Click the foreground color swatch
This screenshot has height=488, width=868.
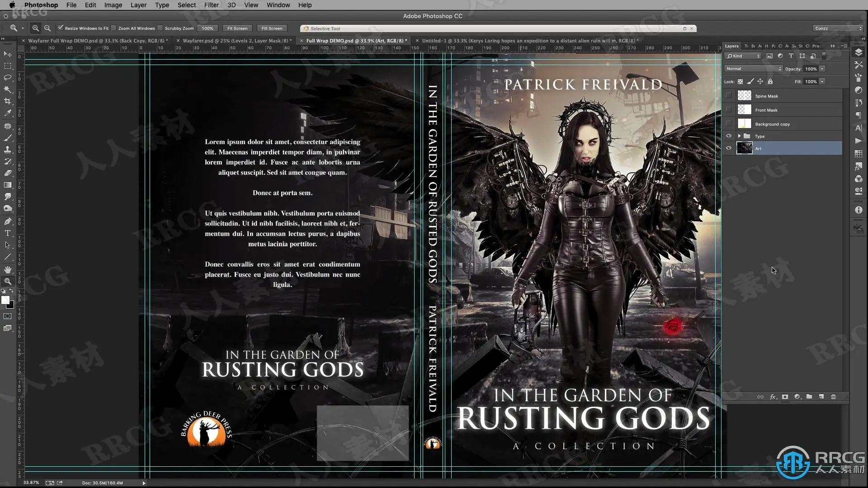5,300
